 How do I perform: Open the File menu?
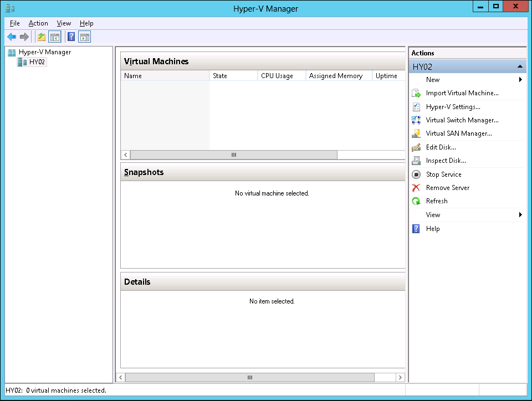[x=14, y=23]
